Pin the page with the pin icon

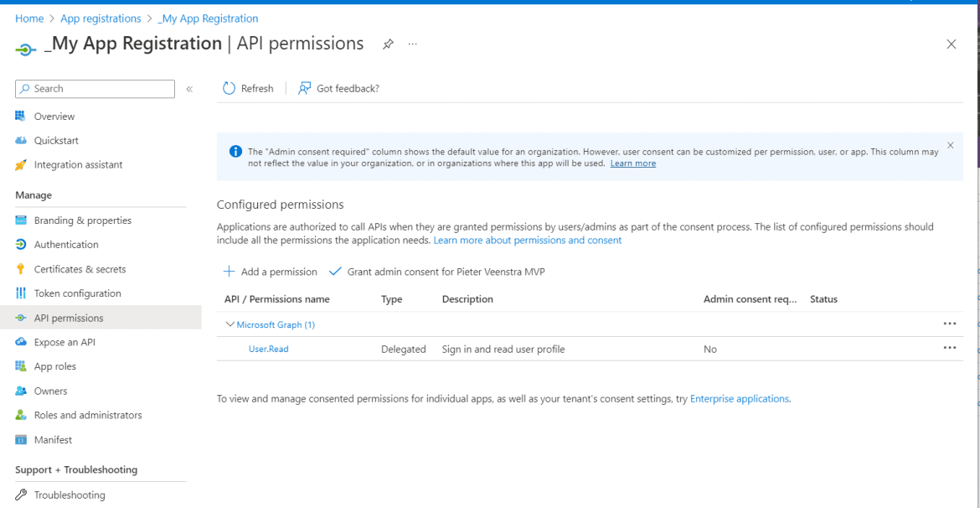point(388,44)
